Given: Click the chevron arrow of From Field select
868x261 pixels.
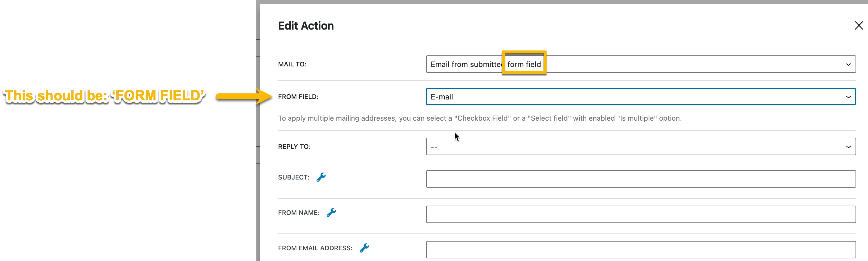Looking at the screenshot, I should (848, 97).
